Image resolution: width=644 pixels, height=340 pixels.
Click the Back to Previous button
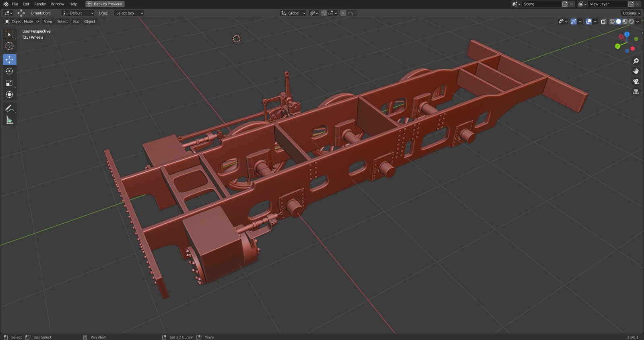point(105,4)
